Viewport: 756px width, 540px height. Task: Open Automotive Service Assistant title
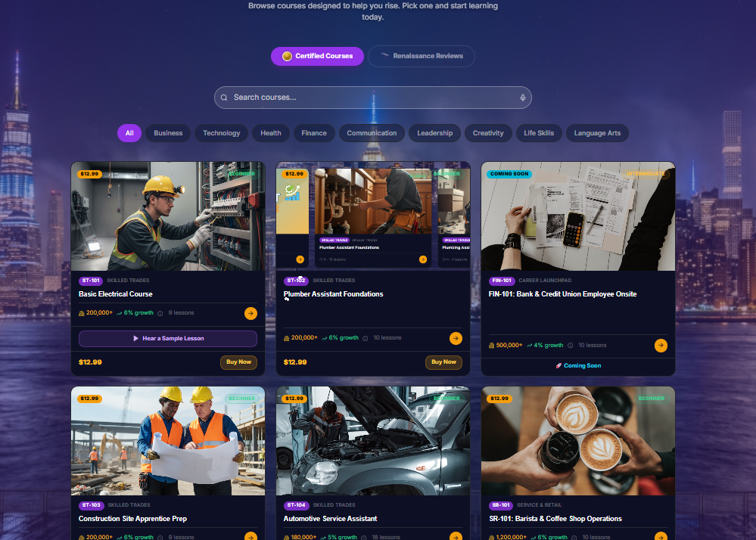tap(330, 519)
